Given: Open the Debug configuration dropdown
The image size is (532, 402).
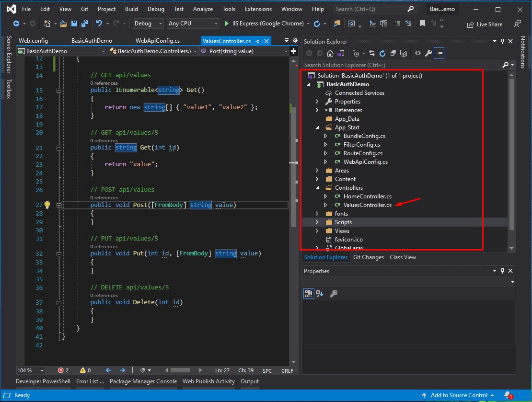Looking at the screenshot, I should (x=148, y=23).
